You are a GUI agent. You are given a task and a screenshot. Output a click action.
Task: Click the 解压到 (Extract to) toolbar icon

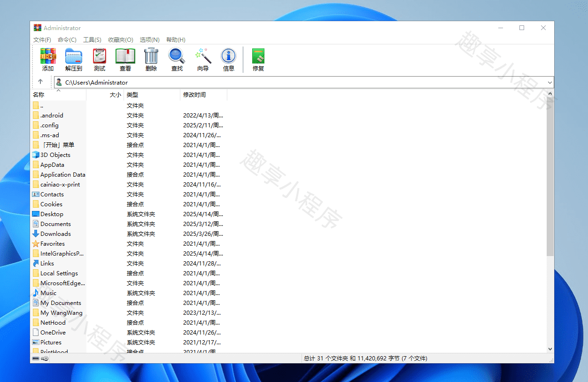point(74,56)
